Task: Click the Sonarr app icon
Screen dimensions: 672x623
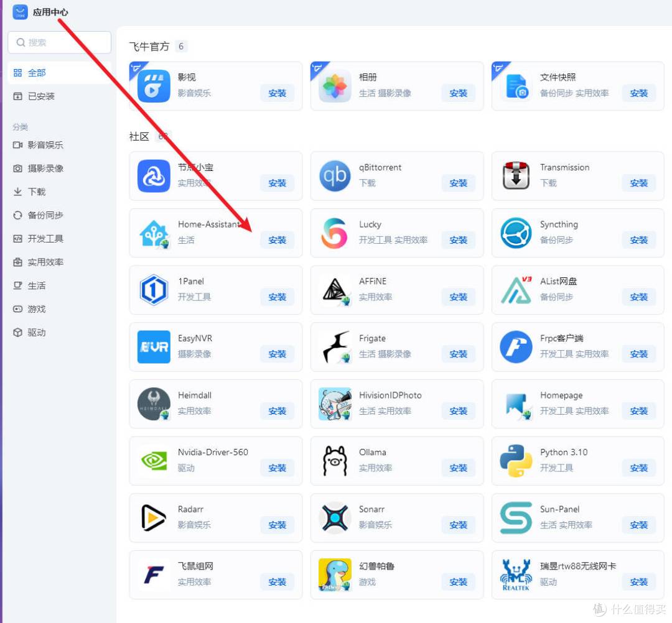Action: point(335,518)
